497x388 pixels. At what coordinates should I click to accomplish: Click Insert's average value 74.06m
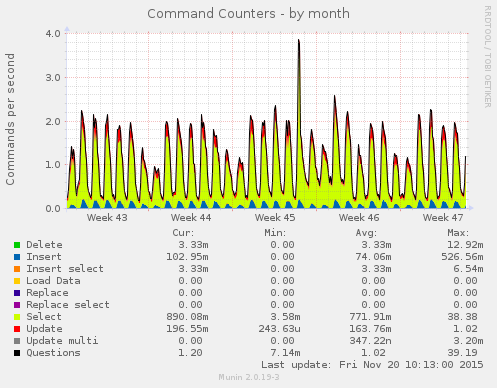click(373, 257)
